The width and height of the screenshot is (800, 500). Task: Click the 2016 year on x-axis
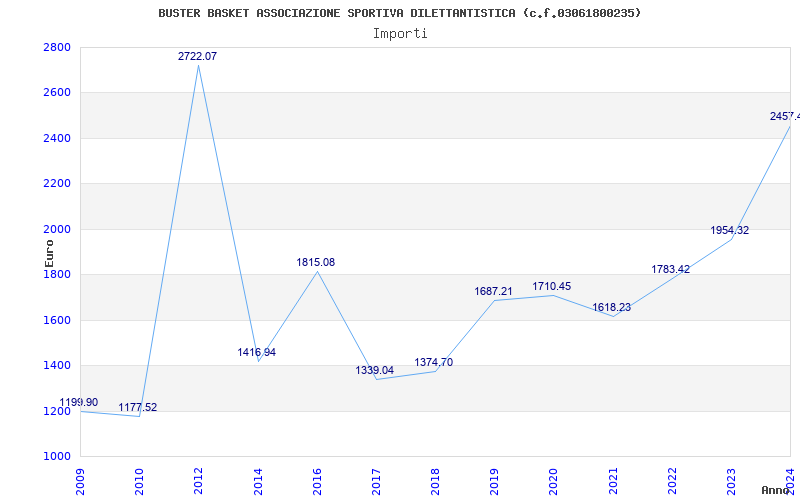(x=316, y=478)
